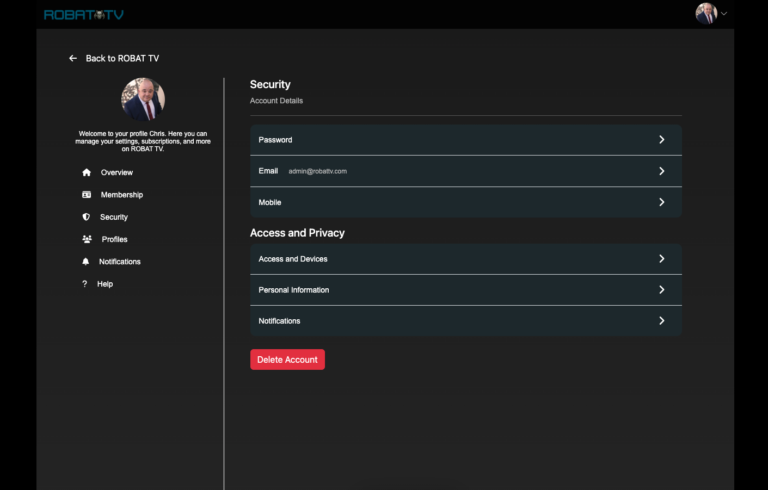This screenshot has width=768, height=490.
Task: Expand the Mobile row chevron
Action: (x=662, y=202)
